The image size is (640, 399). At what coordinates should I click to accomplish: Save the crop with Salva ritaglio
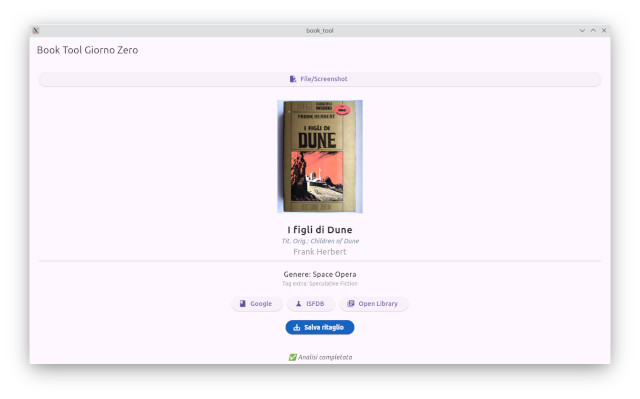320,328
